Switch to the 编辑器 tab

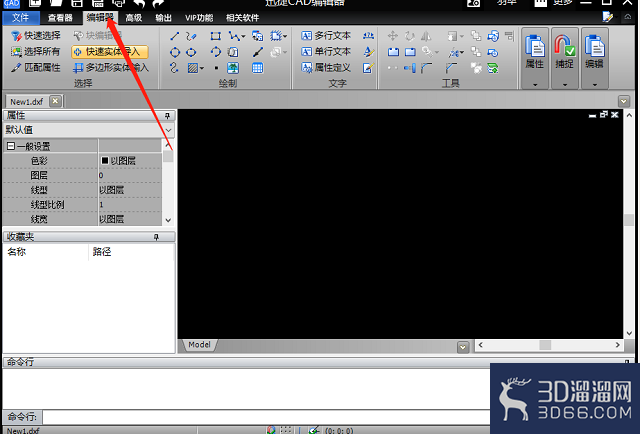point(100,18)
